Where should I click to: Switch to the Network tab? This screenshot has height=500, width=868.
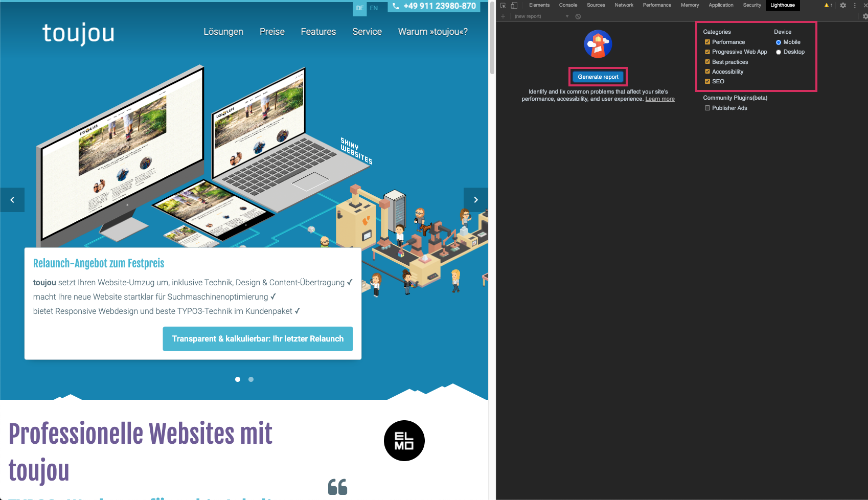click(624, 5)
